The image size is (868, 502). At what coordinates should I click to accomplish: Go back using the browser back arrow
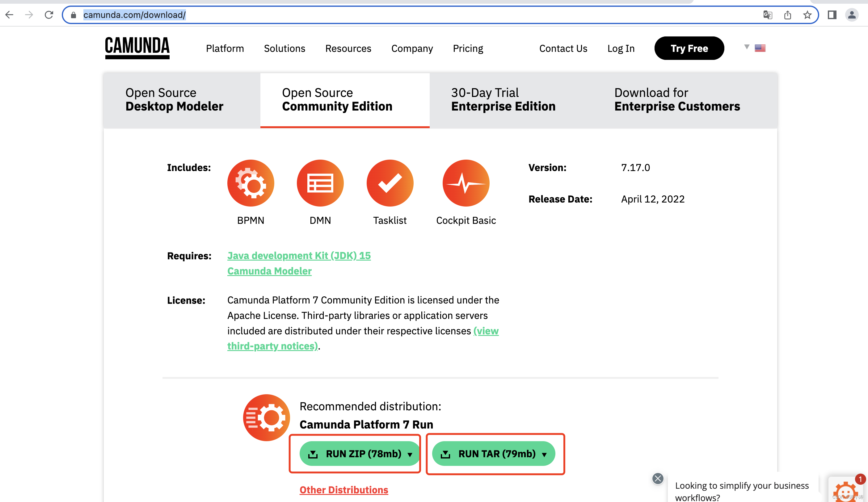(9, 15)
